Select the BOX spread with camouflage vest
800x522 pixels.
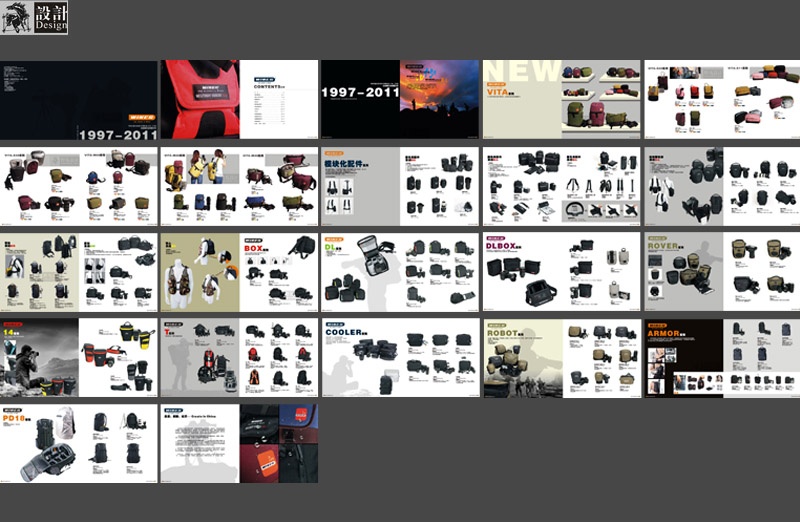[x=239, y=272]
